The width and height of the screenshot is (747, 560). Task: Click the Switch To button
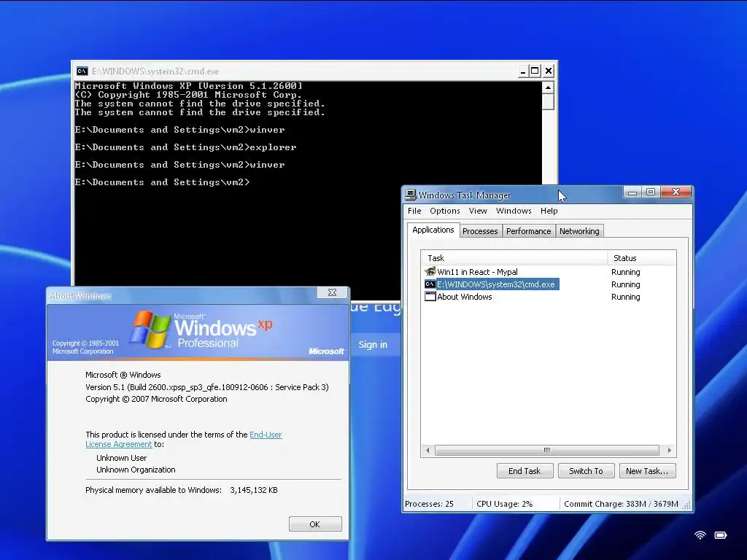(x=586, y=471)
